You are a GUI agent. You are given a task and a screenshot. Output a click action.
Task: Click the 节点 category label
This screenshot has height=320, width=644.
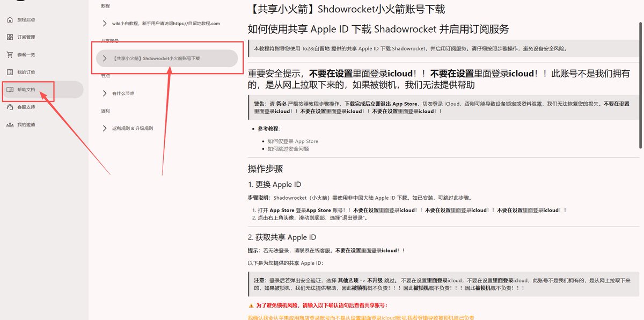coord(105,76)
